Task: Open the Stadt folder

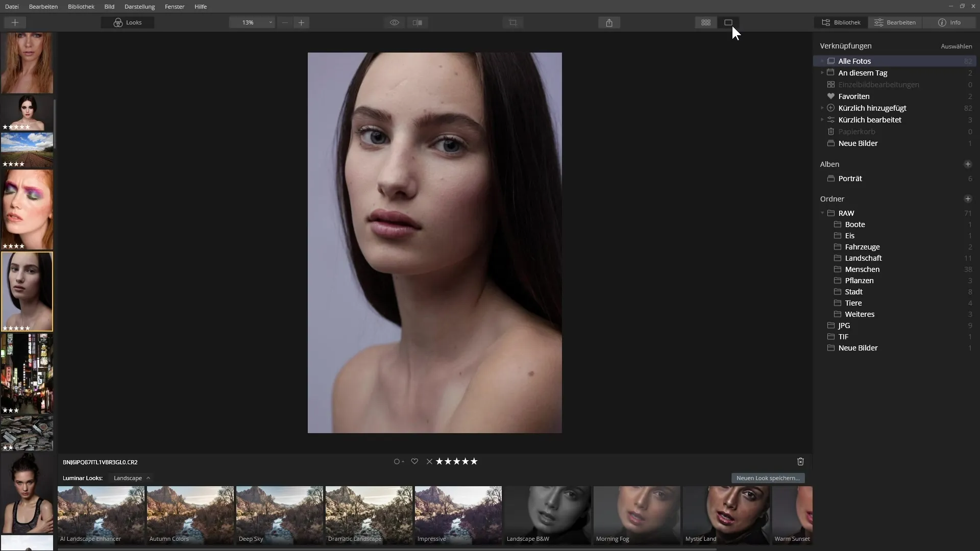Action: [x=894, y=292]
